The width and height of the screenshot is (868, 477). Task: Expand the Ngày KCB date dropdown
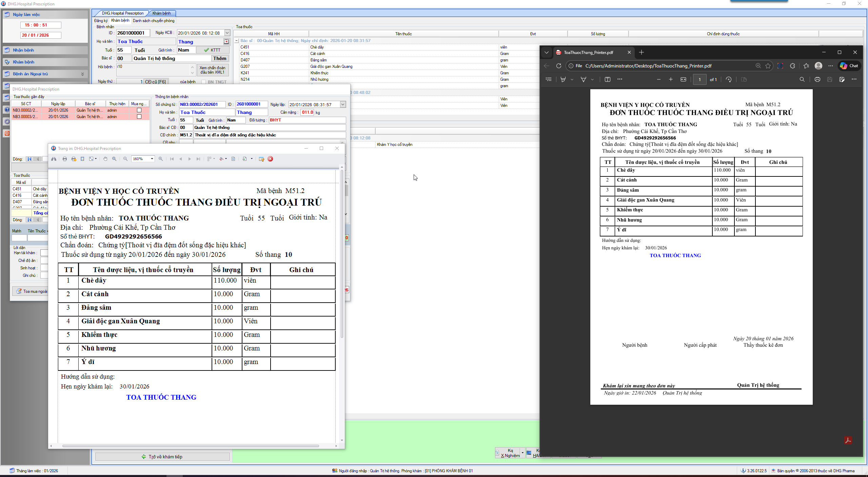pos(227,33)
